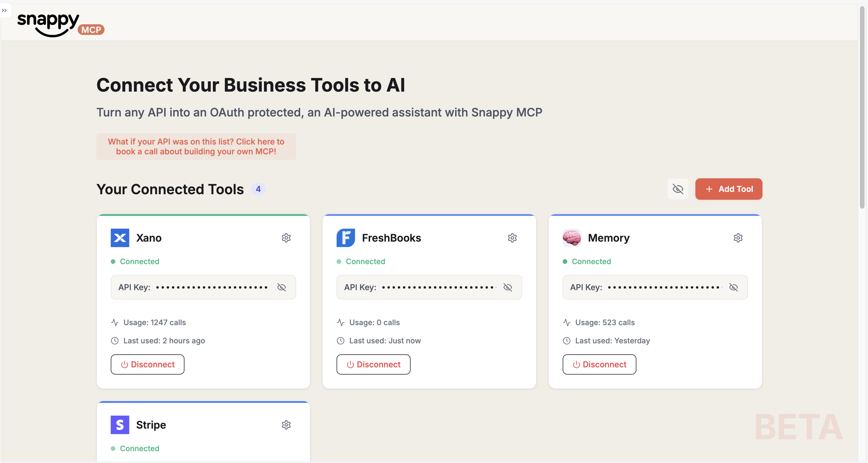Click the Xano tool logo icon
Screen dimensions: 868x463
120,238
